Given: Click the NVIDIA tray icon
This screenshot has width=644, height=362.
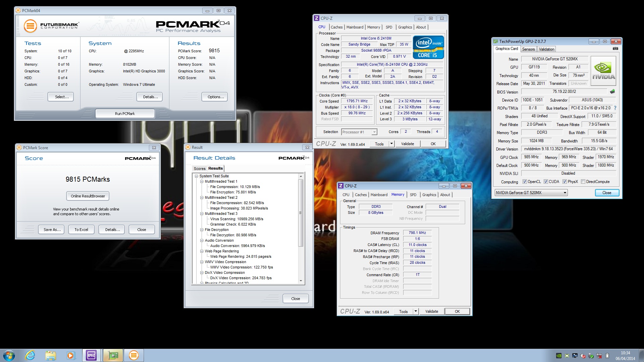Looking at the screenshot, I should coord(559,356).
